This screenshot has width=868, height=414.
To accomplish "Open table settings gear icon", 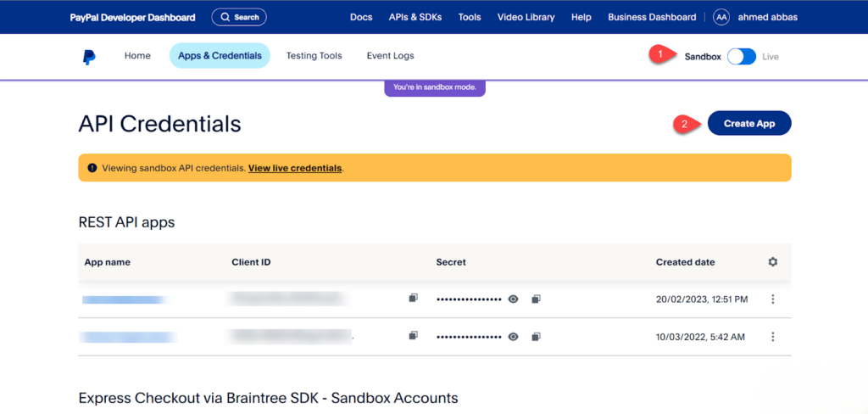I will [x=773, y=261].
